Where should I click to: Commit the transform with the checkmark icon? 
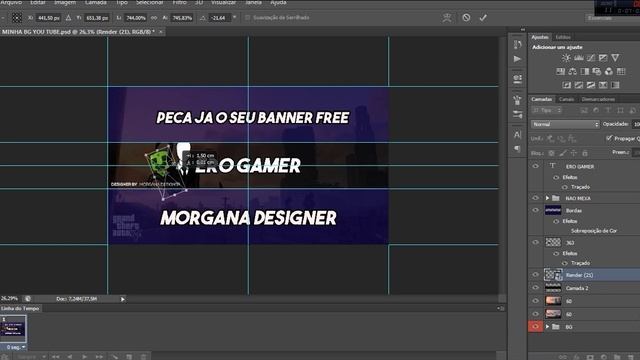(x=483, y=18)
